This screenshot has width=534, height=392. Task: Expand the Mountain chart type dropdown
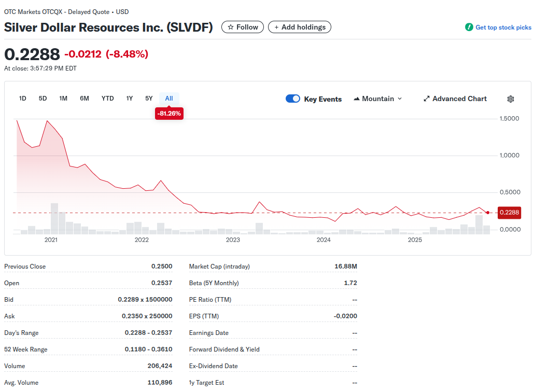pos(399,99)
